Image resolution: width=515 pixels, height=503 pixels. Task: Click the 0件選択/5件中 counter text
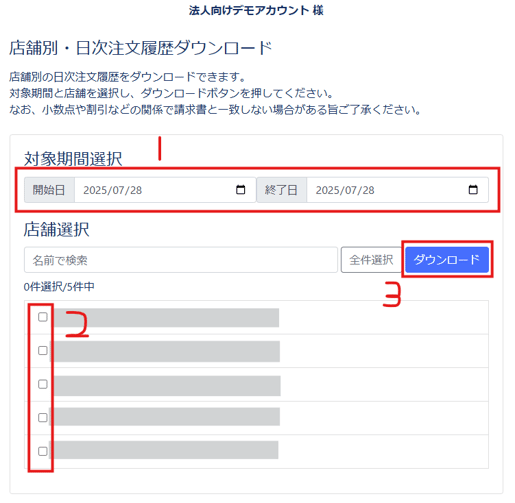pos(59,287)
